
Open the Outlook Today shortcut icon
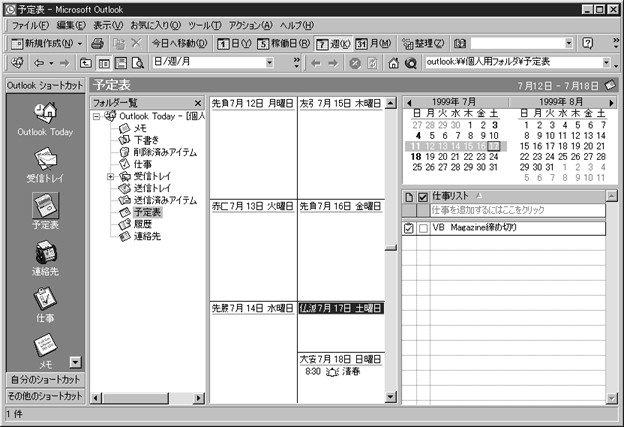(43, 112)
